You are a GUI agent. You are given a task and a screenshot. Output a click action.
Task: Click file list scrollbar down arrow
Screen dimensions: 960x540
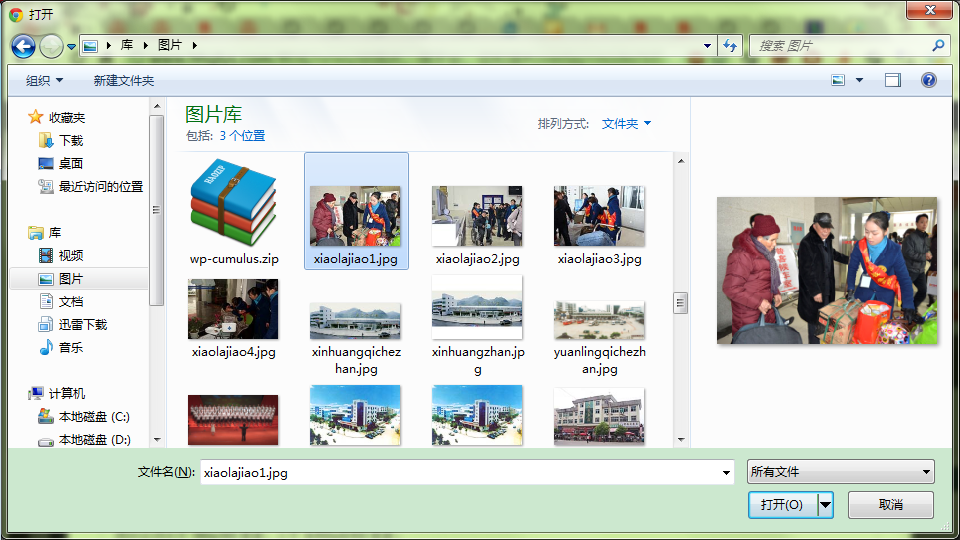(681, 440)
